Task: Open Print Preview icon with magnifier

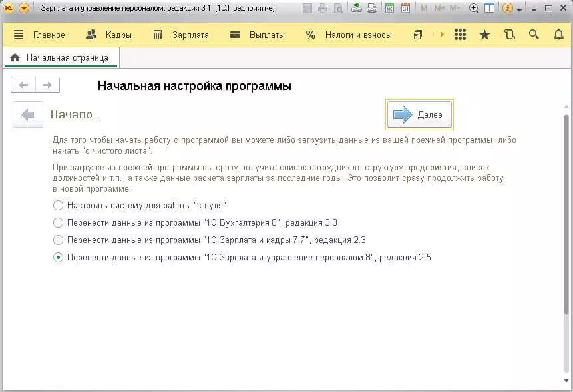Action: click(x=338, y=8)
